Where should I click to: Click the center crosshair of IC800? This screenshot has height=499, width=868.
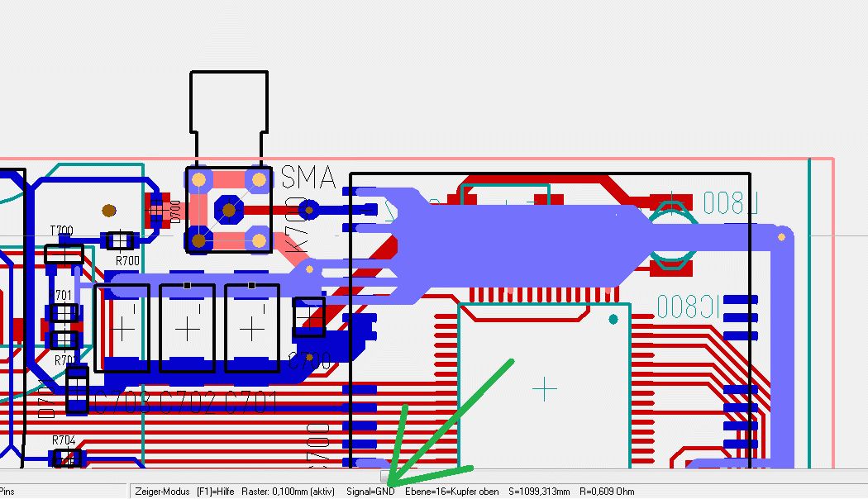(x=544, y=389)
